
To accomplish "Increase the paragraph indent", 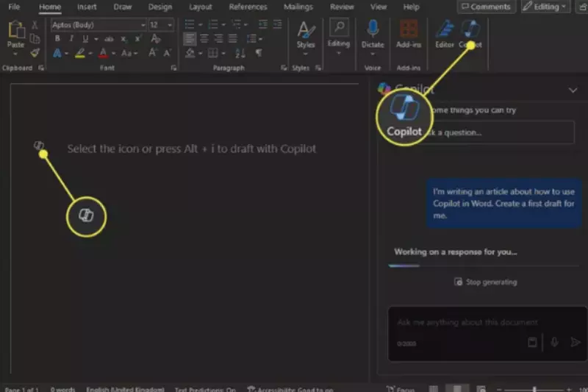I will (x=278, y=25).
